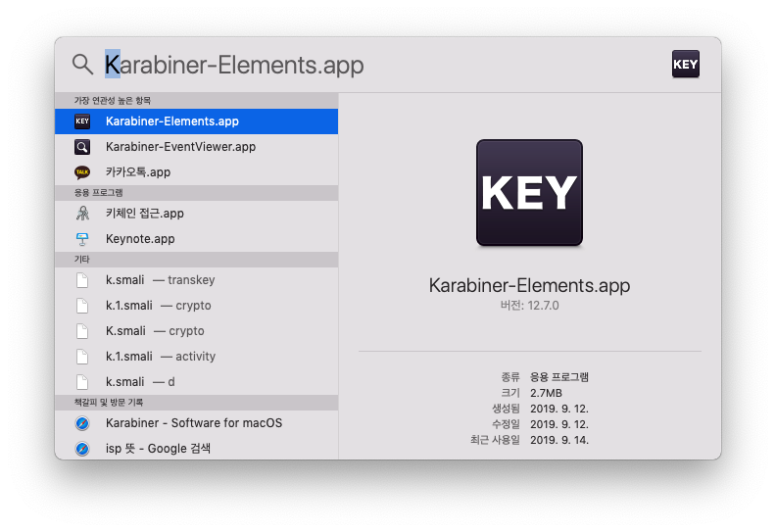Click the 수정일 date 2019. 9. 12.

[559, 424]
